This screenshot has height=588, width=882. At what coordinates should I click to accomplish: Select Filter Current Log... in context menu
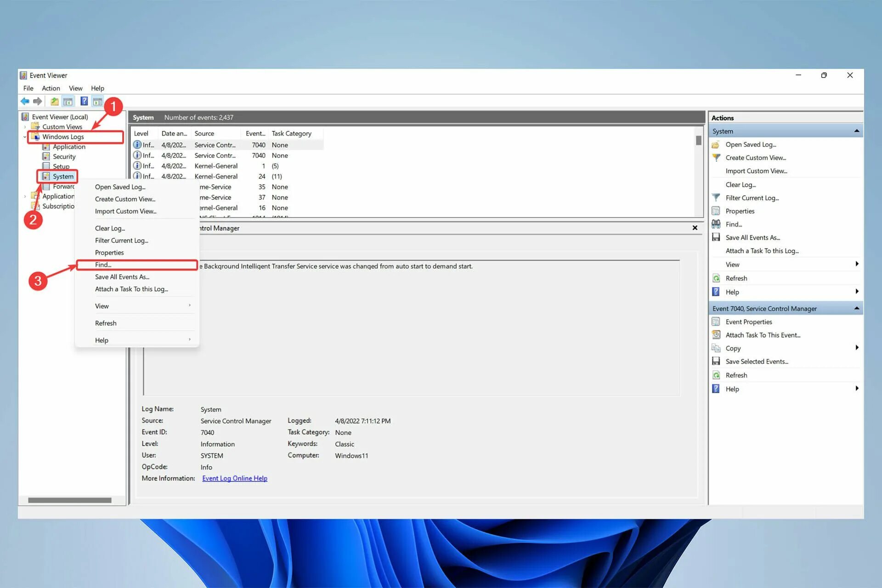pos(121,240)
